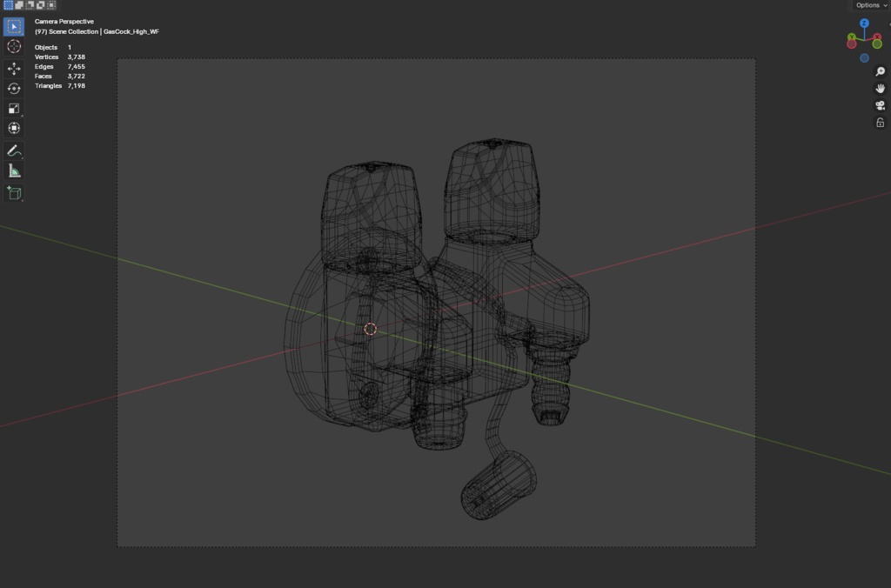This screenshot has width=891, height=588.
Task: Click the Edges count 7,455
Action: pyautogui.click(x=77, y=67)
